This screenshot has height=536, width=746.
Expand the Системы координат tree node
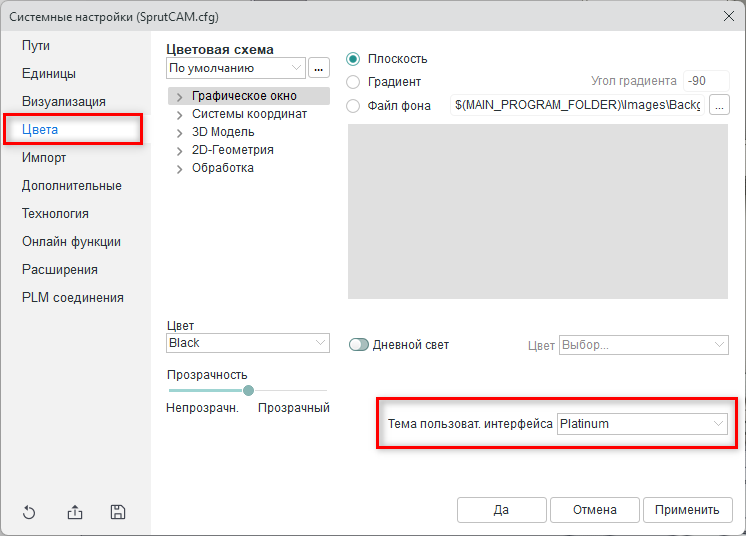tap(180, 115)
